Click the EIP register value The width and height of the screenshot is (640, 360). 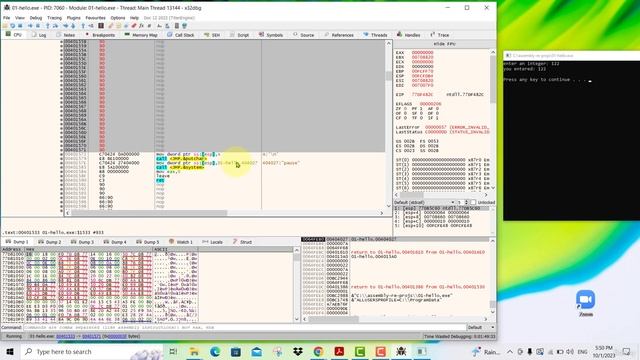click(x=422, y=95)
